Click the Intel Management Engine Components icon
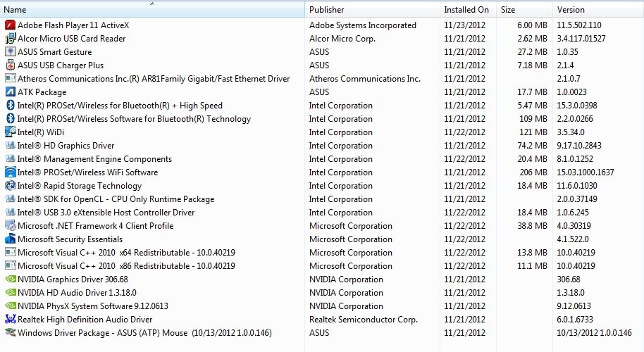The height and width of the screenshot is (352, 644). [x=11, y=159]
